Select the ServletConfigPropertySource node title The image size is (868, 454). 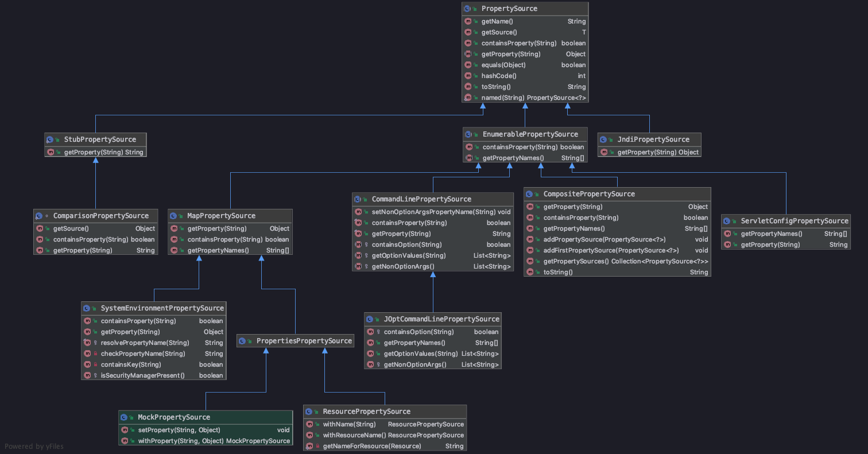[x=795, y=221]
